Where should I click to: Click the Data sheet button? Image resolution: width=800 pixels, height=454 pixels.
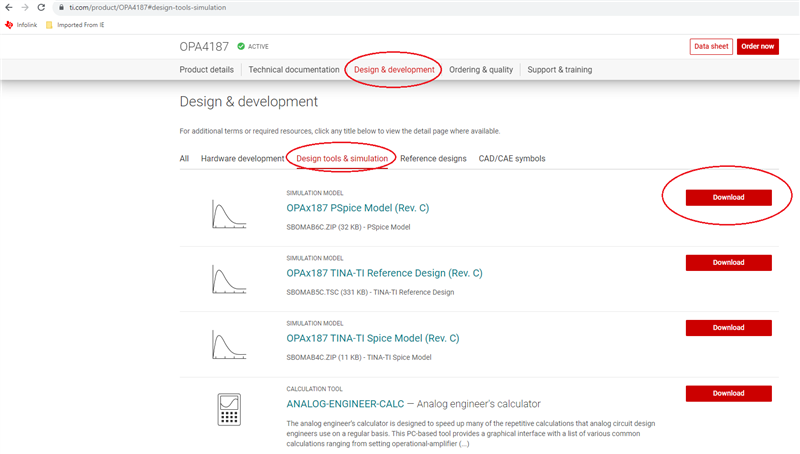[x=711, y=46]
